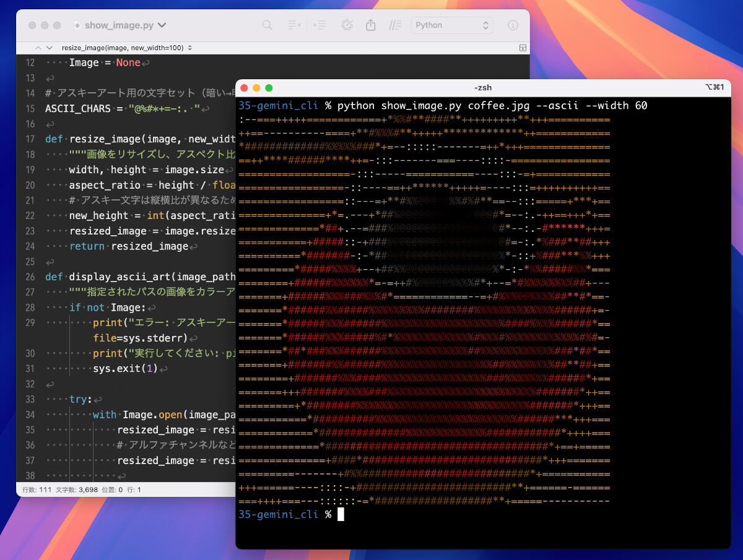Close the -zsh Terminal window
The width and height of the screenshot is (743, 560).
[x=244, y=88]
